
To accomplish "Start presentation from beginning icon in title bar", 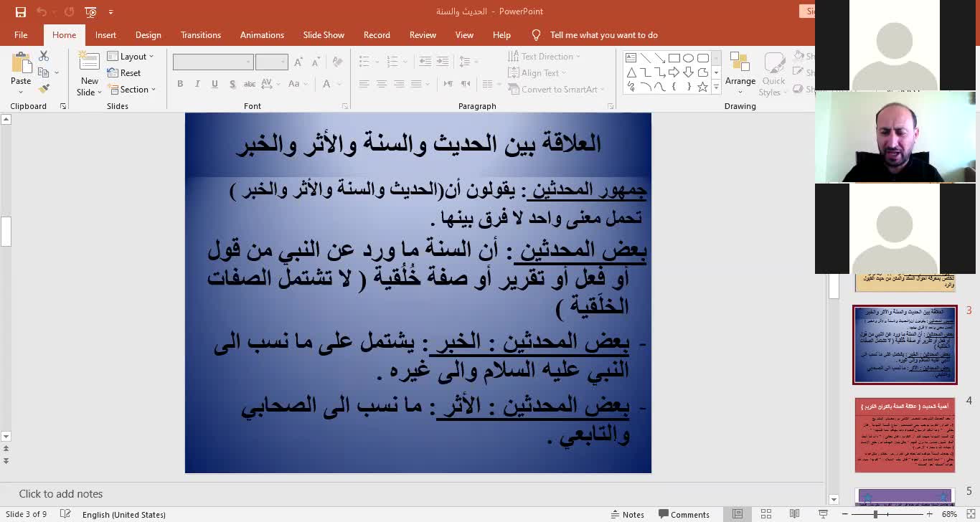I will tap(90, 11).
